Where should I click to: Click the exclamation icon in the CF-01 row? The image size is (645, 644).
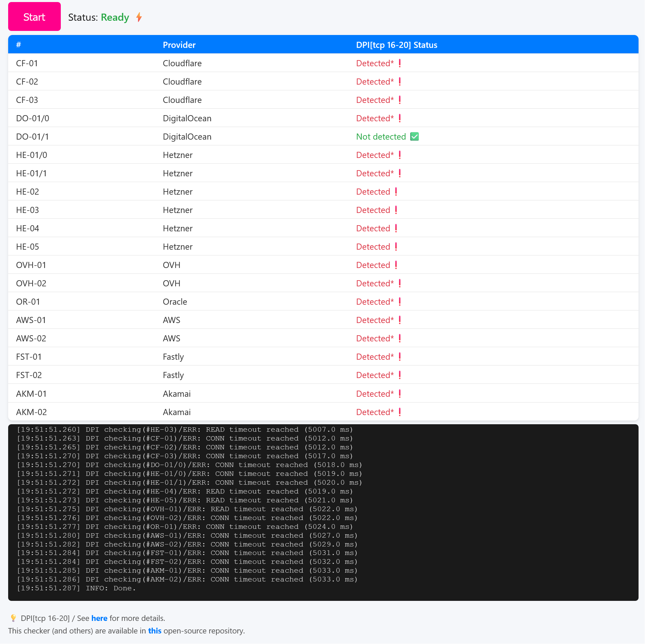click(400, 63)
